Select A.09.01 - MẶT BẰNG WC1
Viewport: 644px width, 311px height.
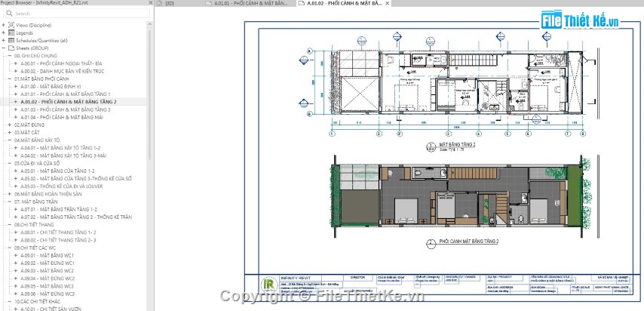point(48,255)
